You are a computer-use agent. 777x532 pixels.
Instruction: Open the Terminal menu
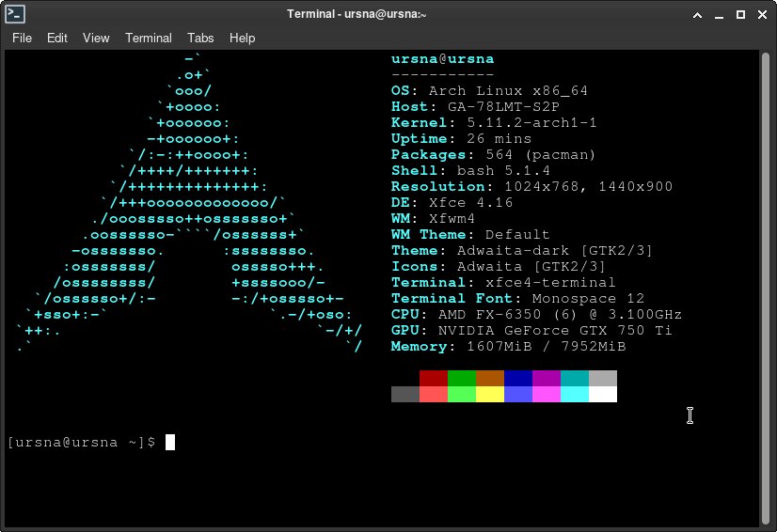[x=149, y=39]
